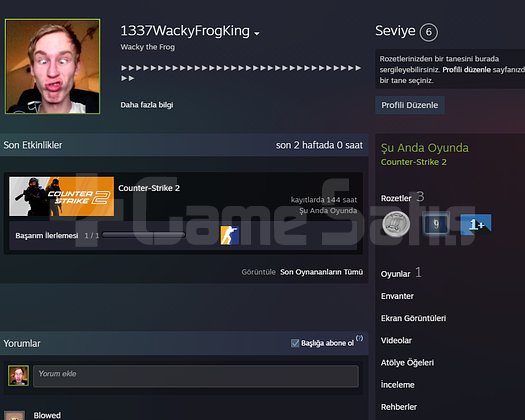The image size is (525, 420).
Task: Open Son Oynananların Tümü link
Action: pos(321,272)
